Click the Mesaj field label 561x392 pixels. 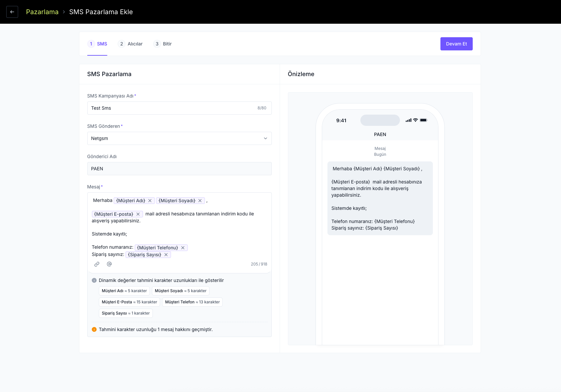tap(94, 187)
